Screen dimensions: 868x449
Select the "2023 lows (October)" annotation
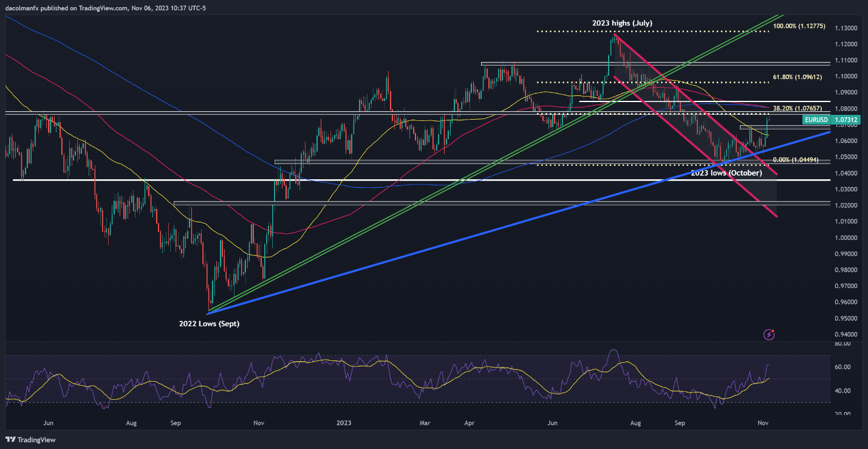point(726,173)
